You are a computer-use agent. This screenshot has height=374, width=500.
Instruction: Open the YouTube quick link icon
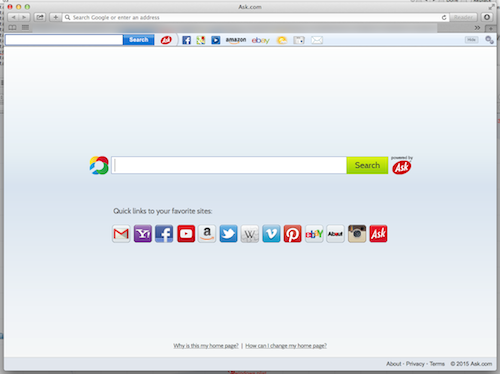pos(186,234)
